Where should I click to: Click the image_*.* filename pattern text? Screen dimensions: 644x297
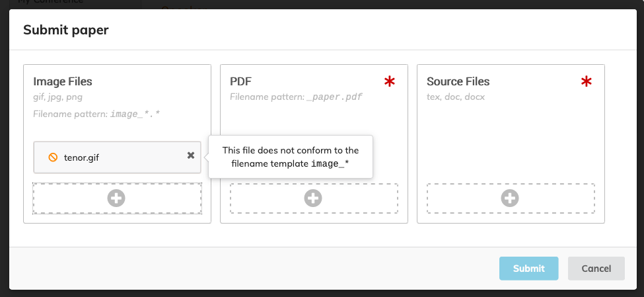point(135,114)
